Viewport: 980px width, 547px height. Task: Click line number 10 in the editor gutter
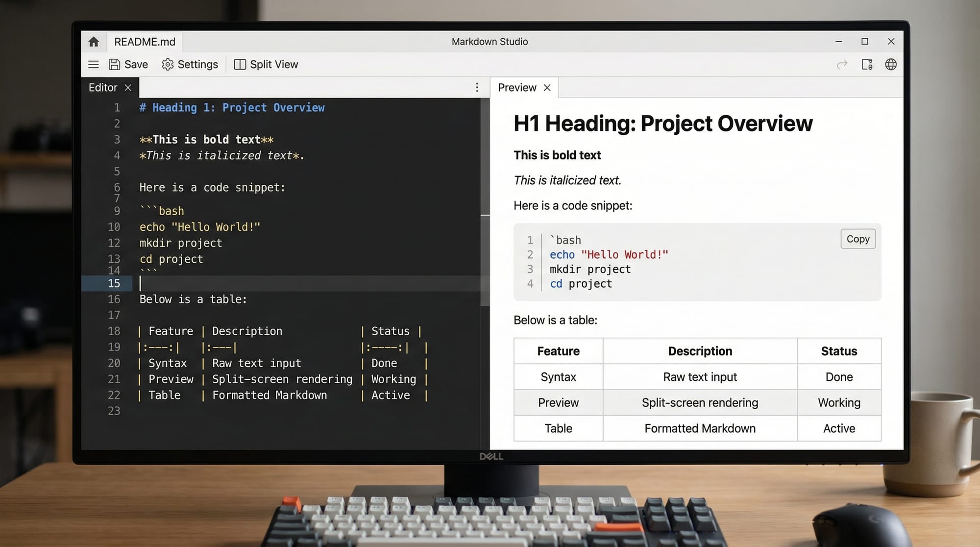pos(114,227)
